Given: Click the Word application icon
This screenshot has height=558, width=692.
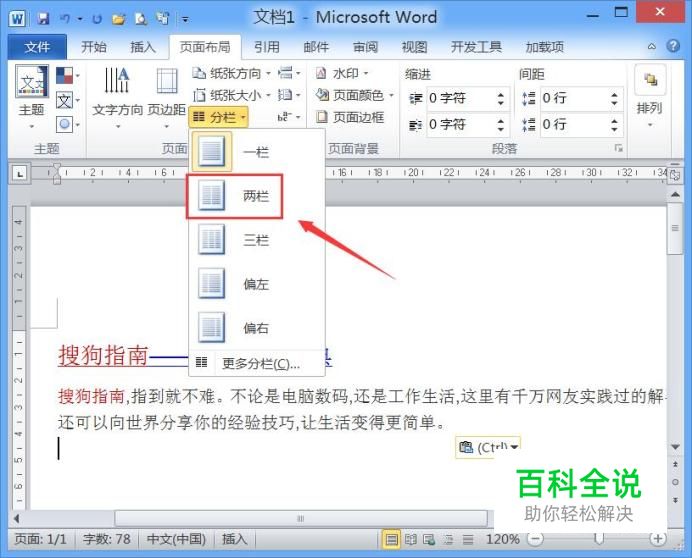Looking at the screenshot, I should pyautogui.click(x=17, y=19).
